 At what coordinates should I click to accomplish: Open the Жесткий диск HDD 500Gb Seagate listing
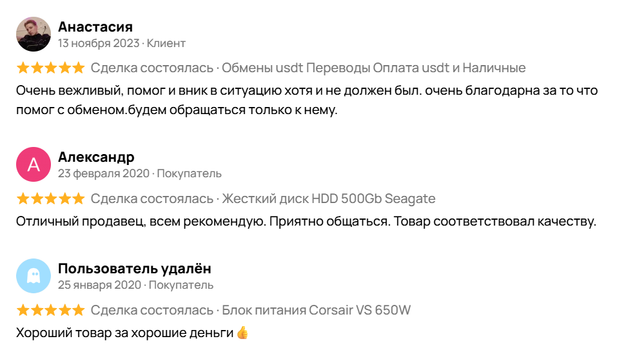pos(329,198)
